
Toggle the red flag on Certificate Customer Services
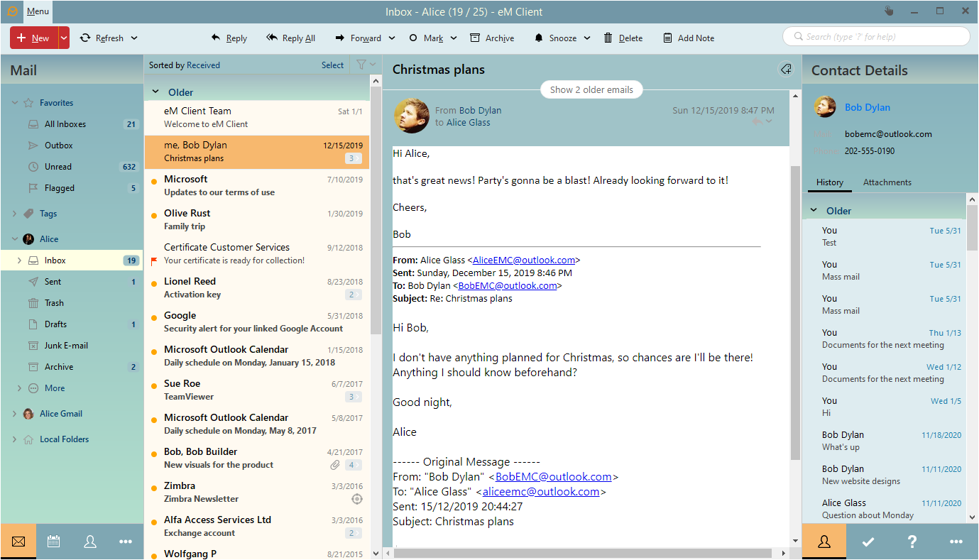click(x=154, y=260)
